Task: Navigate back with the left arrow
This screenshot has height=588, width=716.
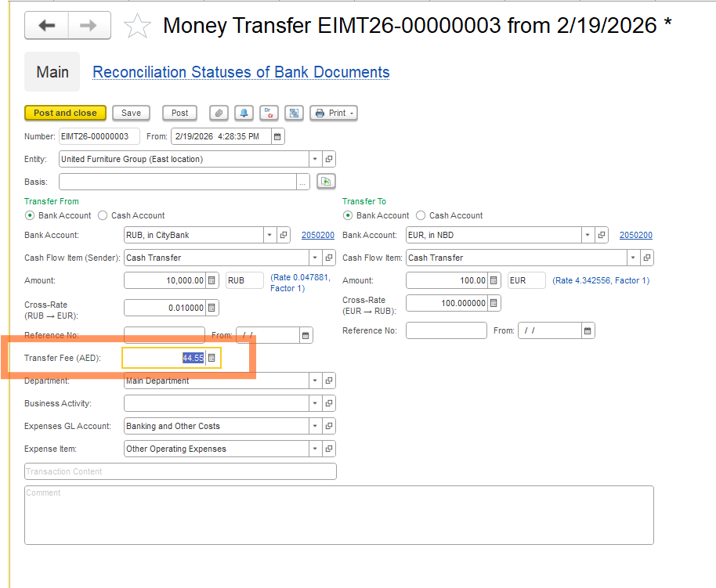Action: 47,26
